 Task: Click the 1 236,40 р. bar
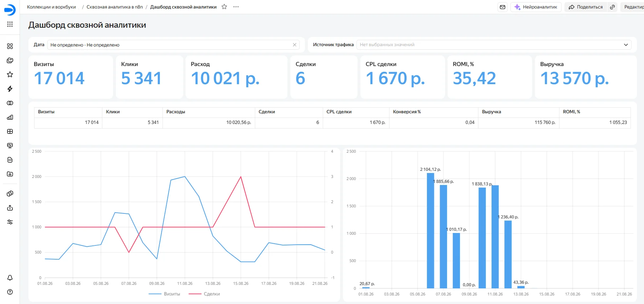(x=508, y=254)
